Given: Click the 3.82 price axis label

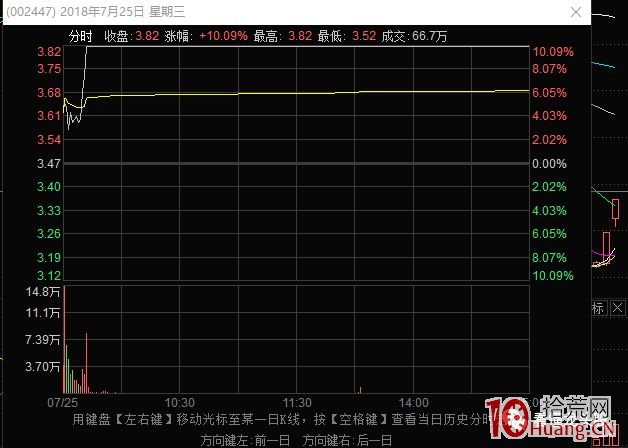Looking at the screenshot, I should click(x=49, y=52).
